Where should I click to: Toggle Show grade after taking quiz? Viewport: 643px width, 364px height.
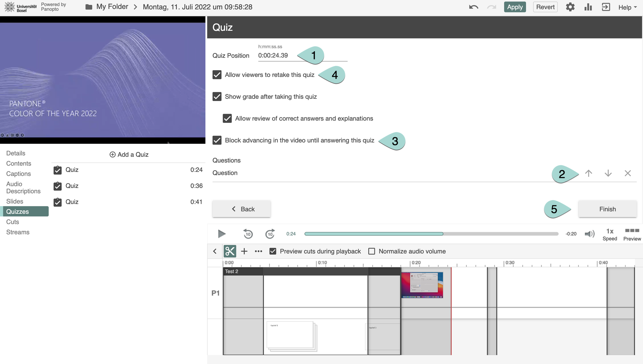click(x=217, y=97)
